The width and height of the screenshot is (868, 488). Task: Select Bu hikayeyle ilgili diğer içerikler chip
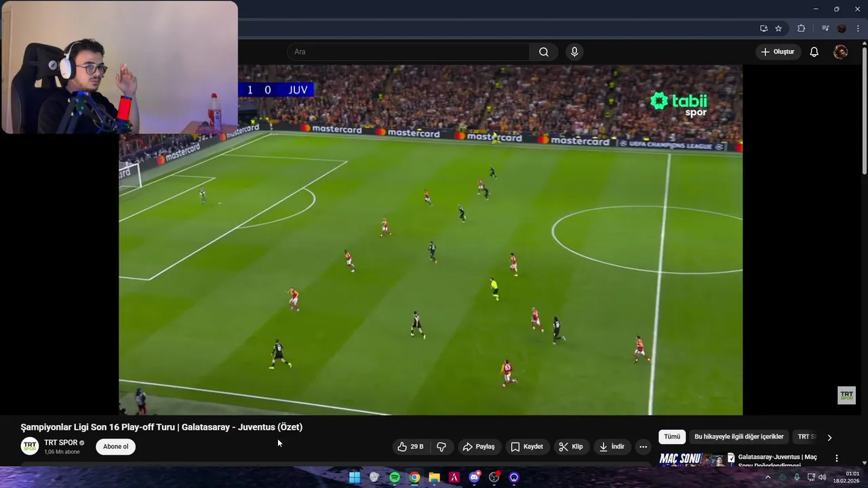[739, 437]
